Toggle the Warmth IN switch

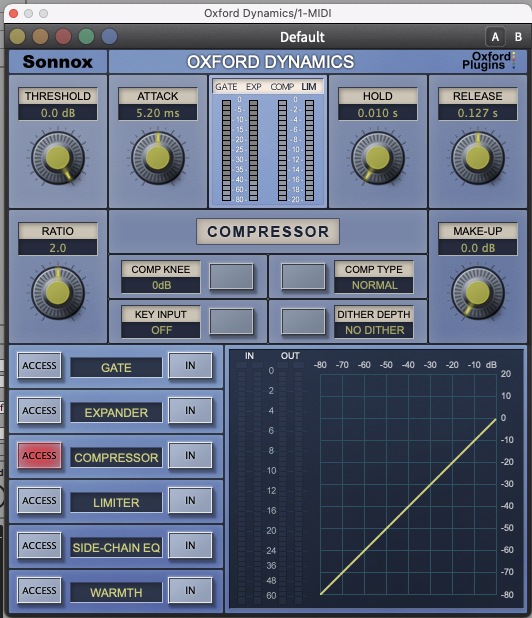190,590
